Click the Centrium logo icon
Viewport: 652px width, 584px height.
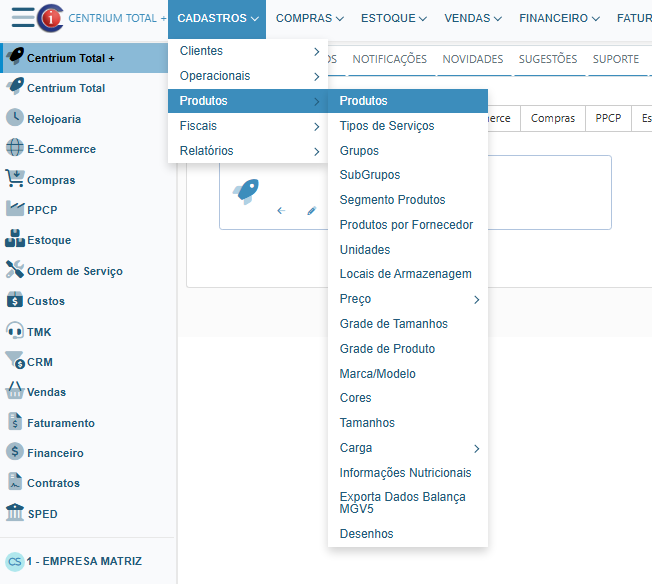click(x=49, y=18)
